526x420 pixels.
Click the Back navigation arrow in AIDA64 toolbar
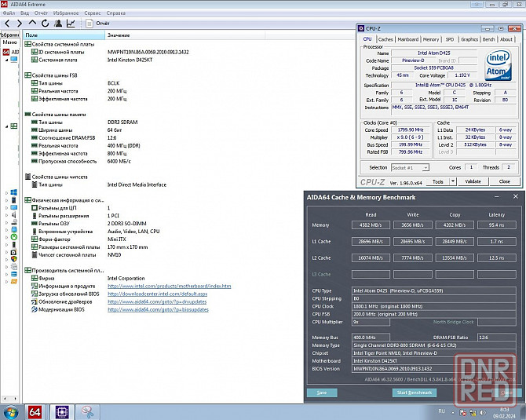point(7,24)
